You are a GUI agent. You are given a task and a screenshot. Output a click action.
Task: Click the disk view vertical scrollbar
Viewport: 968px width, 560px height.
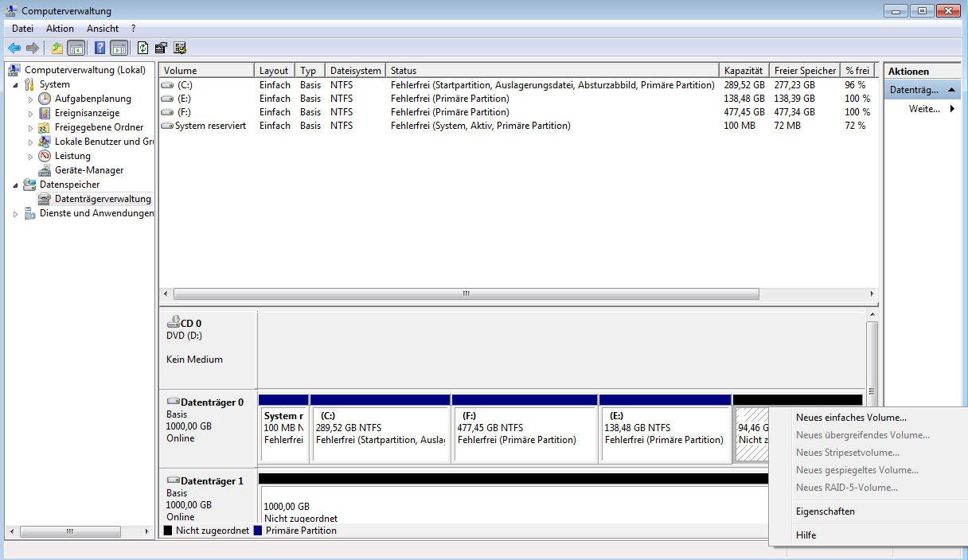click(x=872, y=390)
